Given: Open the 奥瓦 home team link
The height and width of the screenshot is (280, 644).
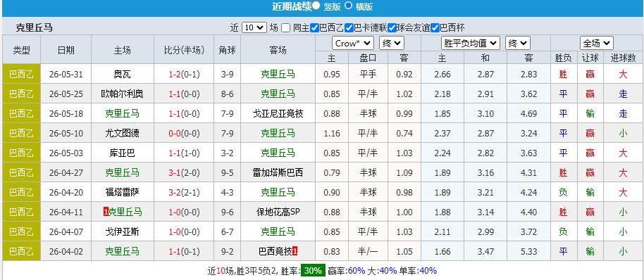Looking at the screenshot, I should (x=123, y=74).
